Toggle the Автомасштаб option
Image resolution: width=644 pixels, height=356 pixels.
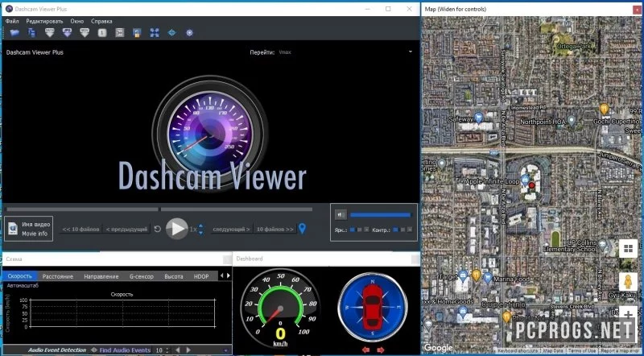click(23, 285)
